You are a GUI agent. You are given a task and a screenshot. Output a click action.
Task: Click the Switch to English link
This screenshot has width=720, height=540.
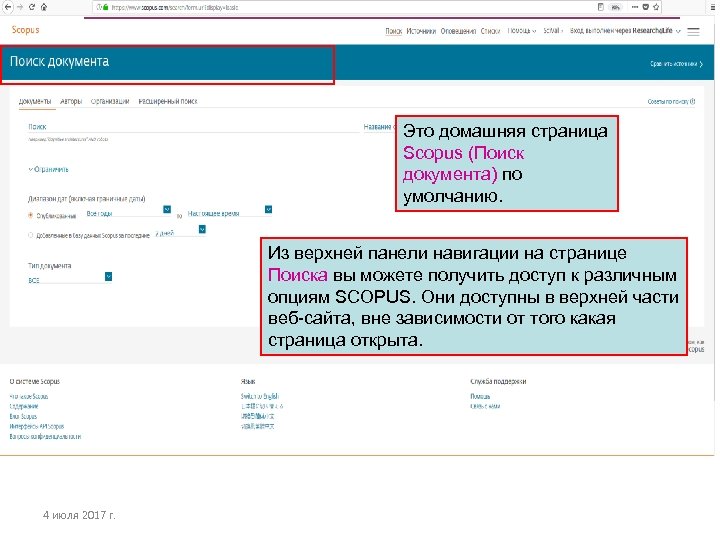click(x=259, y=396)
